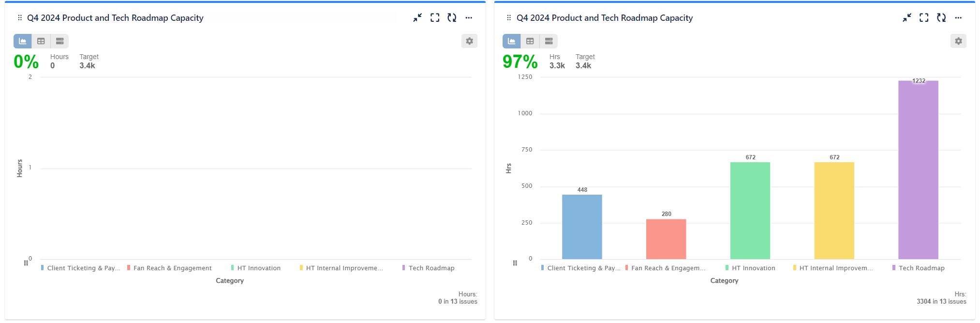This screenshot has width=980, height=323.
Task: Toggle Fan Reach & Engagement legend in the 0% gadget
Action: pos(169,268)
